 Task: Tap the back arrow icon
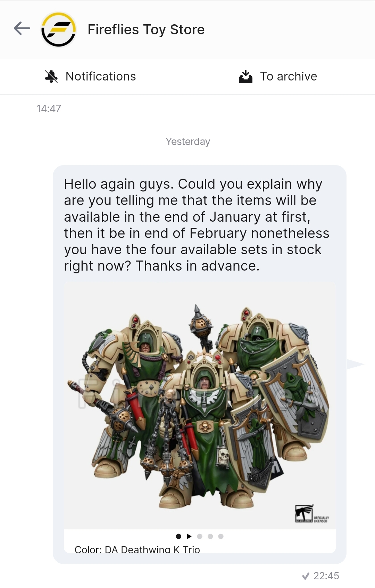coord(22,28)
